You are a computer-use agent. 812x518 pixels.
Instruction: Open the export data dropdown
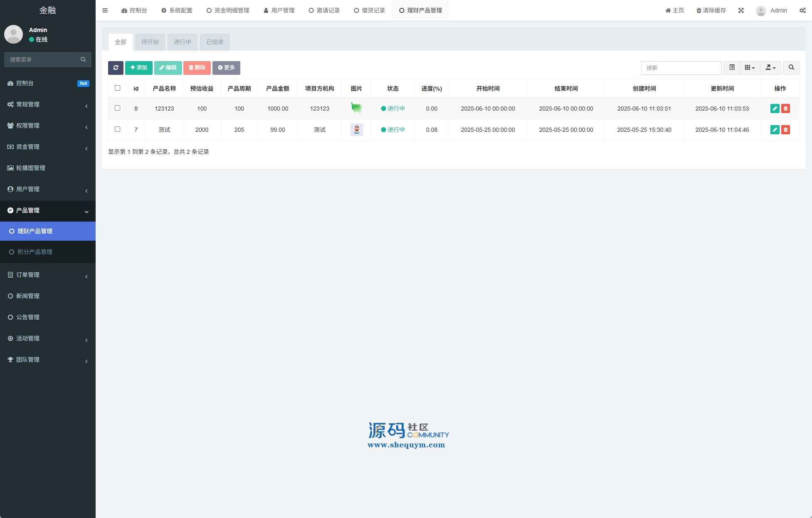click(x=770, y=68)
